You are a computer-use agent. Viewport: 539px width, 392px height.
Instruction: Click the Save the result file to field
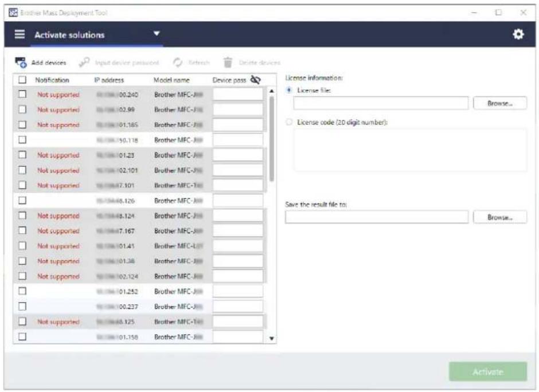[x=377, y=217]
